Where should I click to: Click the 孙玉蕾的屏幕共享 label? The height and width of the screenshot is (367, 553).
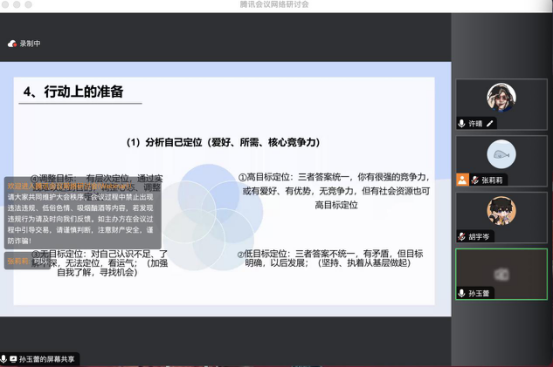click(47, 359)
